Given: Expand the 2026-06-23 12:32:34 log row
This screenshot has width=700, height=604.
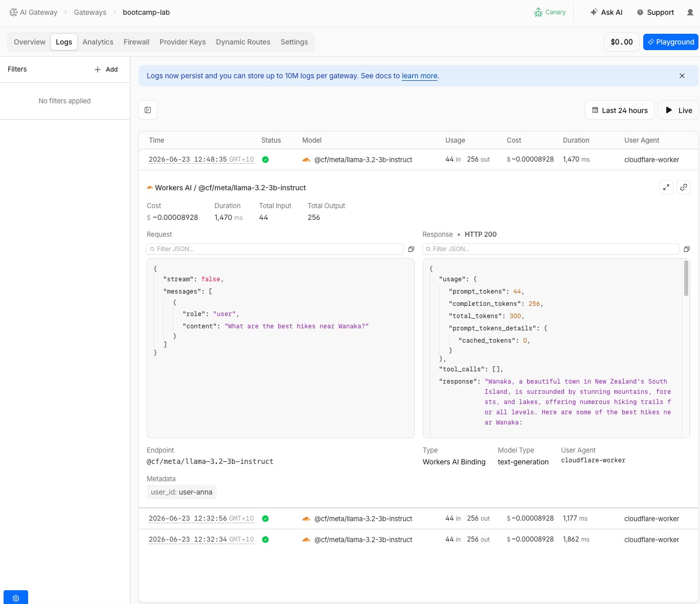Looking at the screenshot, I should click(418, 540).
